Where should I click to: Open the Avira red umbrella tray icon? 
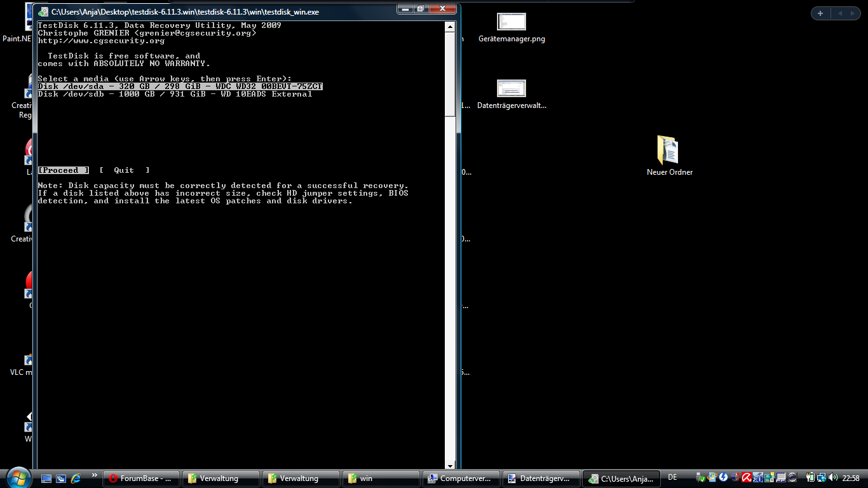[x=747, y=477]
